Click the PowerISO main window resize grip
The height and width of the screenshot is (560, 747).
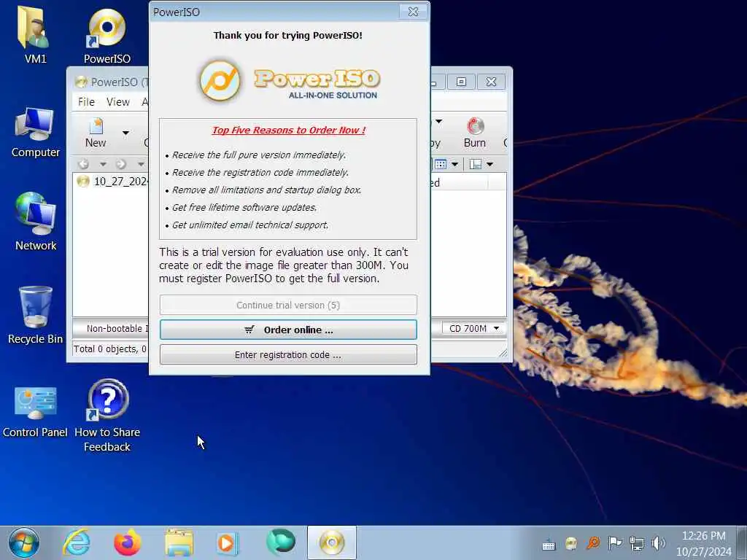click(x=503, y=353)
